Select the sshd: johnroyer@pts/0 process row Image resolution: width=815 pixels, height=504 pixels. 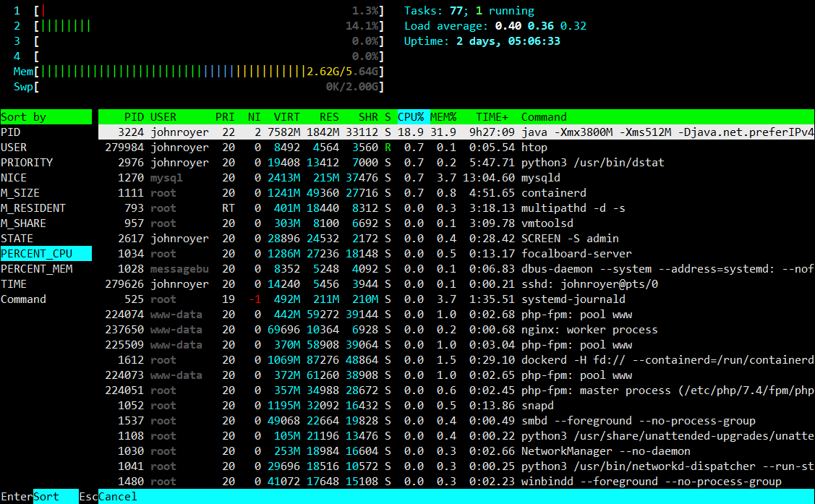456,283
